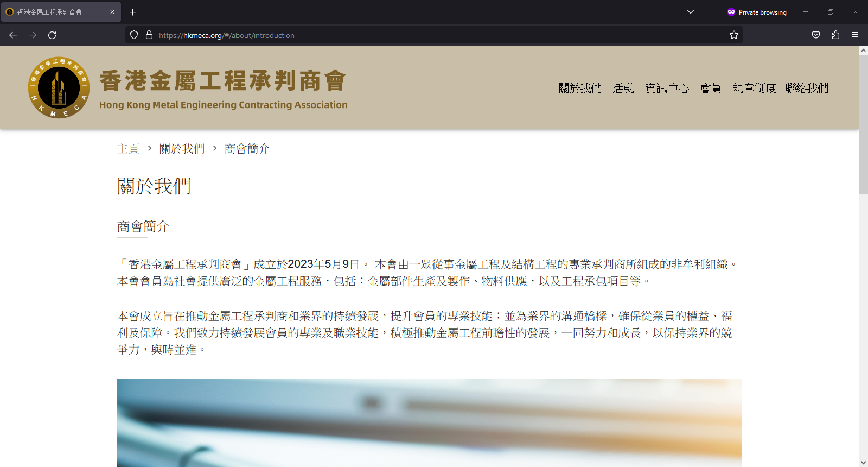
Task: Select the 香港金屬工程承判商會 browser tab
Action: pos(61,12)
